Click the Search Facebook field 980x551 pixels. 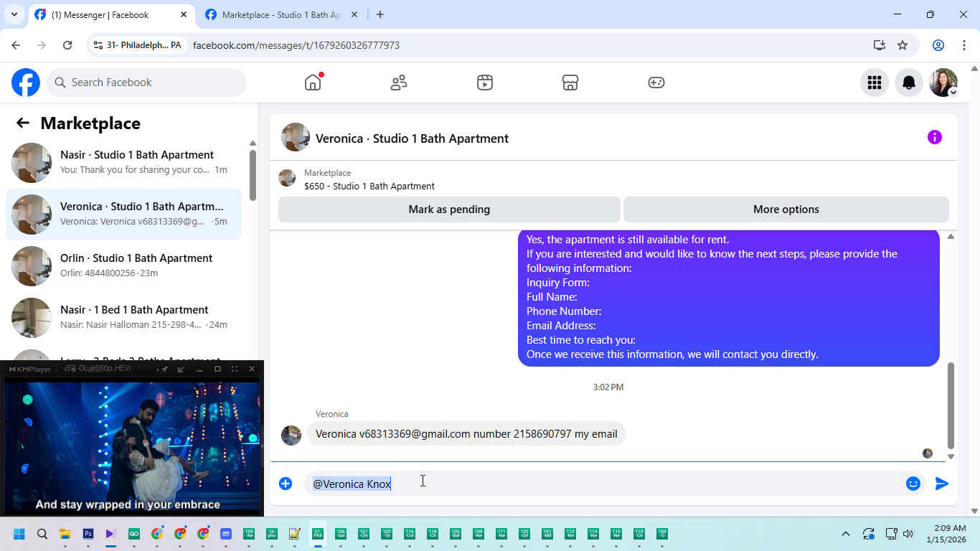click(146, 83)
